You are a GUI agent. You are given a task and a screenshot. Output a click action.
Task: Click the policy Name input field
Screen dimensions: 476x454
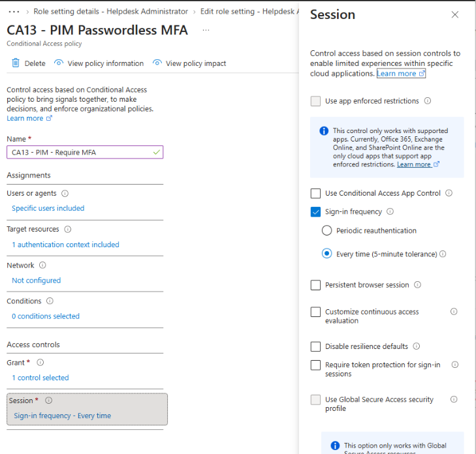85,152
